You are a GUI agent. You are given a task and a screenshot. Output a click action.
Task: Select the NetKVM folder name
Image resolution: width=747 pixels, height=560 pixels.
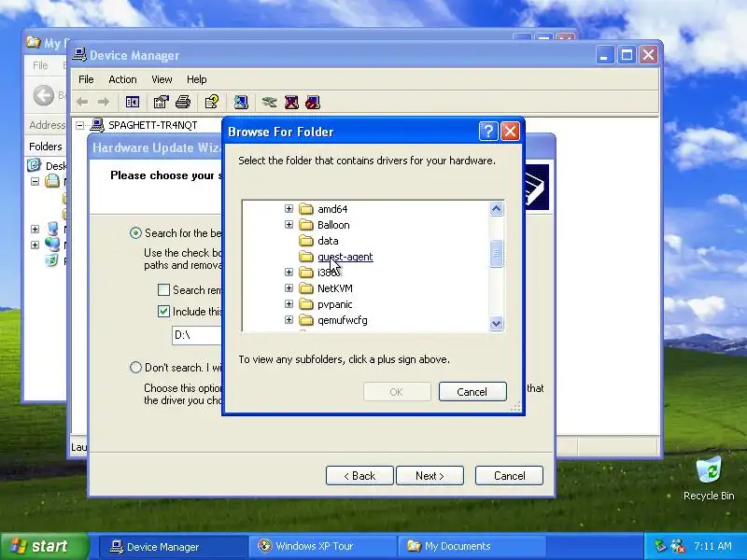(x=335, y=288)
